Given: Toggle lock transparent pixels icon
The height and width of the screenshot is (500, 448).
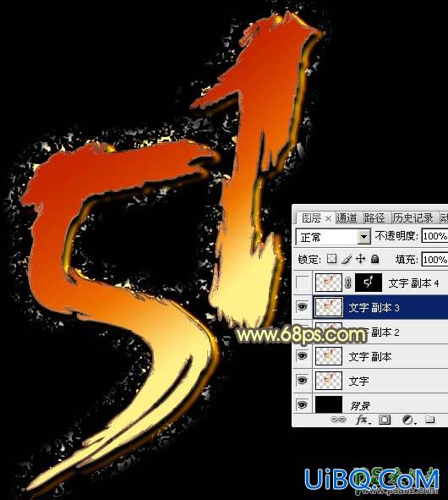Looking at the screenshot, I should [x=331, y=259].
